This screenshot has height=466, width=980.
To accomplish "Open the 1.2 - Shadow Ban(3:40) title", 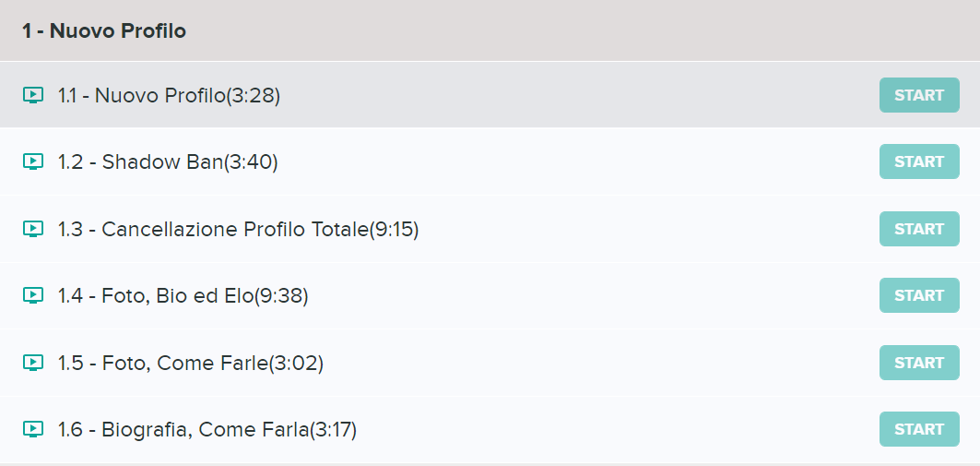I will click(168, 162).
